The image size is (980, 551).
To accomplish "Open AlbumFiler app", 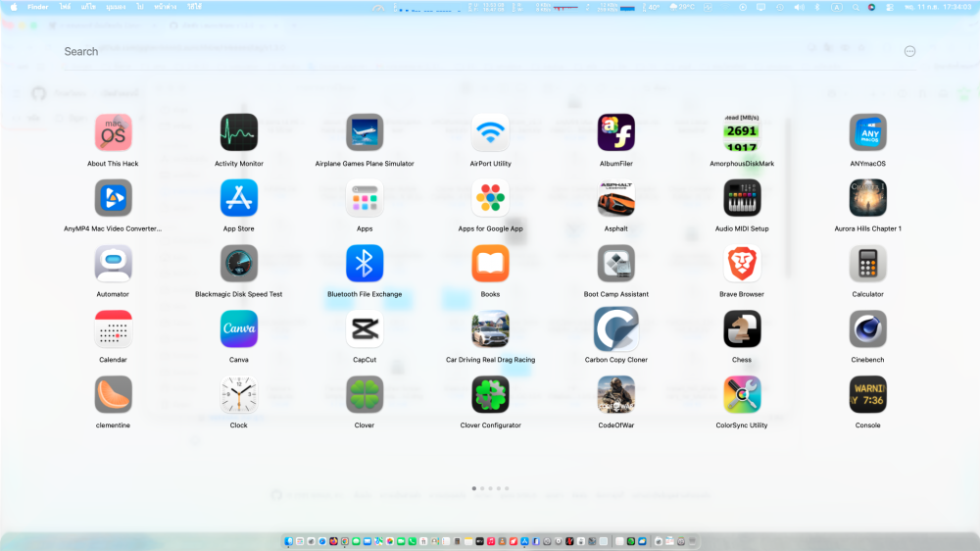I will 615,132.
